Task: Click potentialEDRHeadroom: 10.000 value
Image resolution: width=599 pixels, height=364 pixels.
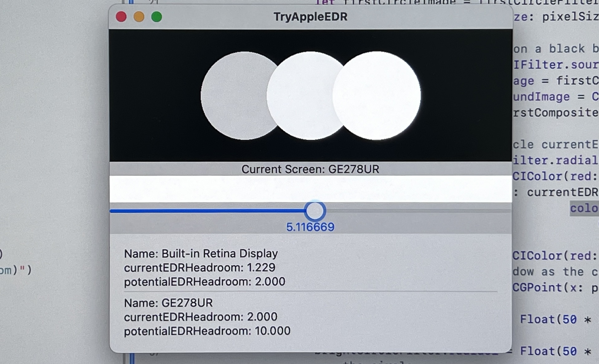Action: pos(207,331)
